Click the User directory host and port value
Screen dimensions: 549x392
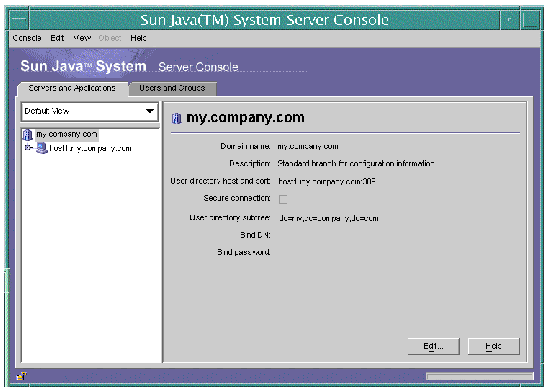[x=327, y=181]
